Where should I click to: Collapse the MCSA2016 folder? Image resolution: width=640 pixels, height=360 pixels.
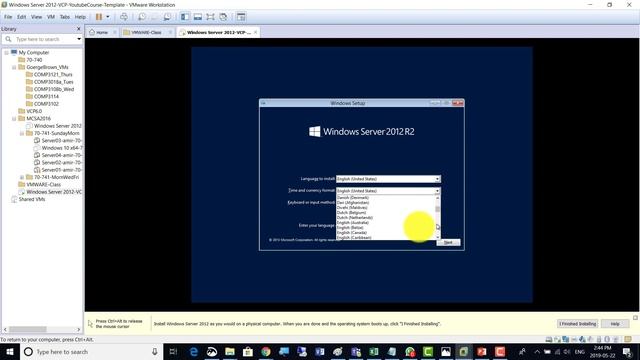(x=14, y=119)
